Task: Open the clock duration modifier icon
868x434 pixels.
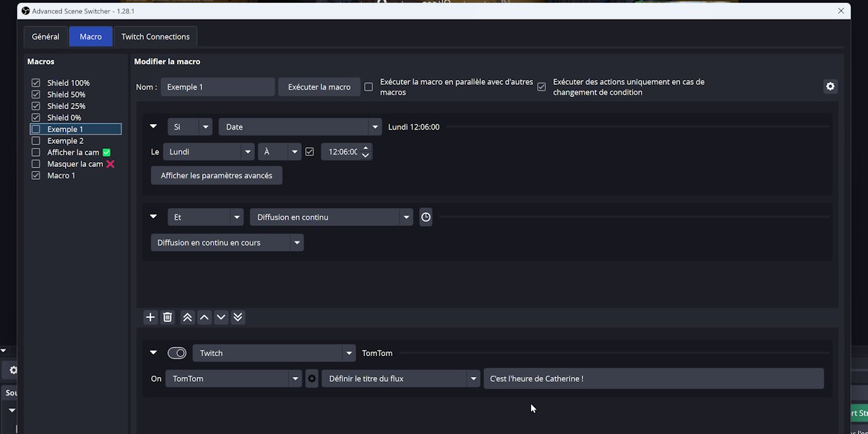Action: (x=425, y=217)
